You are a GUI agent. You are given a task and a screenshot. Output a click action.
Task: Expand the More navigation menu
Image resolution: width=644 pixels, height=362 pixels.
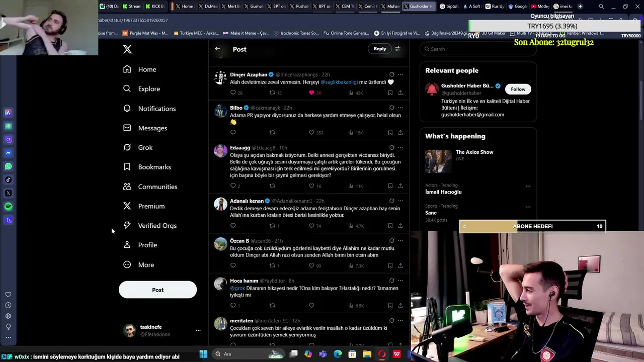pos(139,264)
